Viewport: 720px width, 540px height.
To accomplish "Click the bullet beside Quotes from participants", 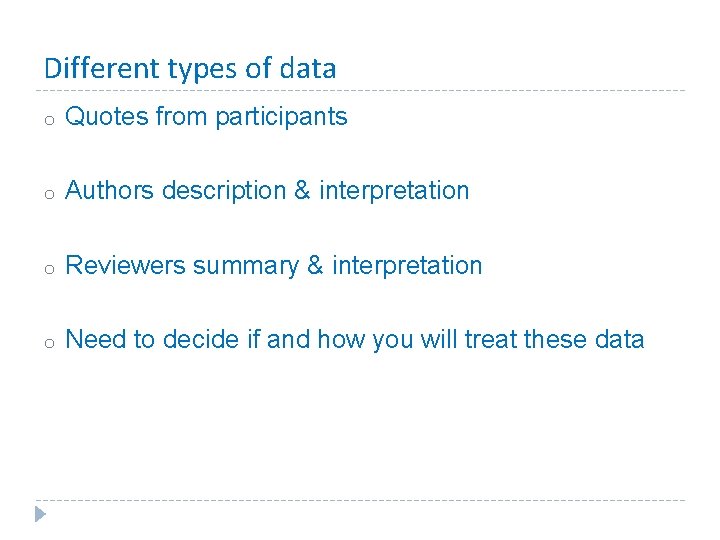I will pyautogui.click(x=47, y=120).
